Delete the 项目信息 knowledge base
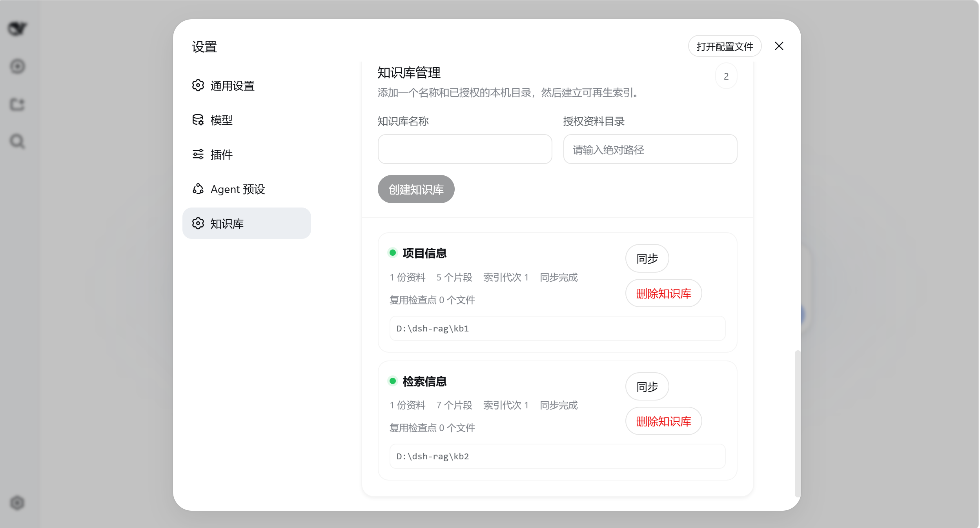 pyautogui.click(x=663, y=293)
